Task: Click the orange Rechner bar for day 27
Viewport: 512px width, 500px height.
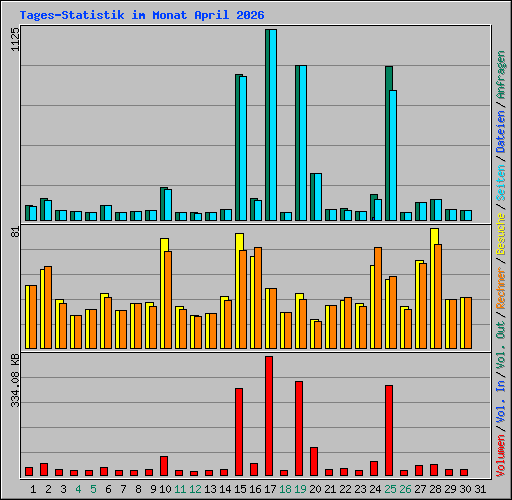Action: point(423,306)
